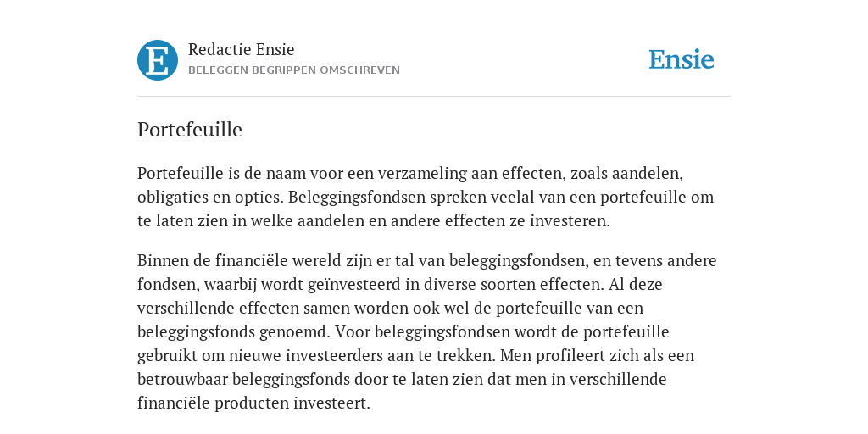
Task: Select the Redactie Ensie author name
Action: pos(242,49)
